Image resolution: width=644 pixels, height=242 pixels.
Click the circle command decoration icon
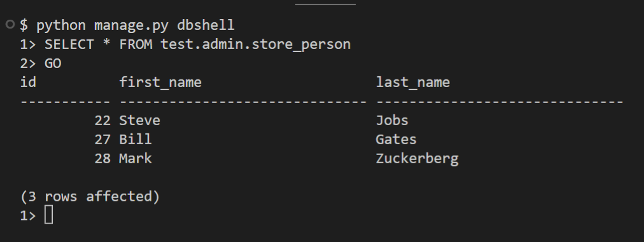pos(10,25)
